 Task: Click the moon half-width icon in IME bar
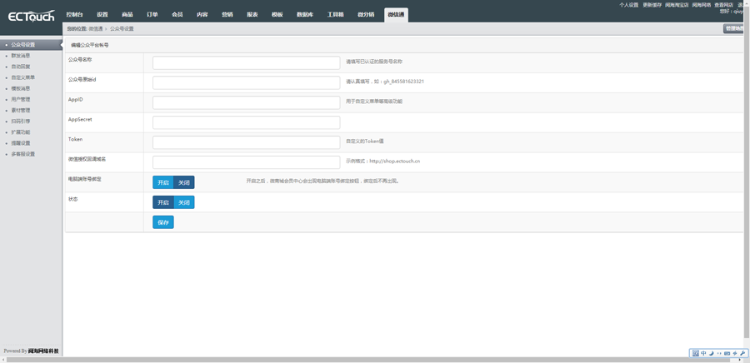[x=711, y=353]
